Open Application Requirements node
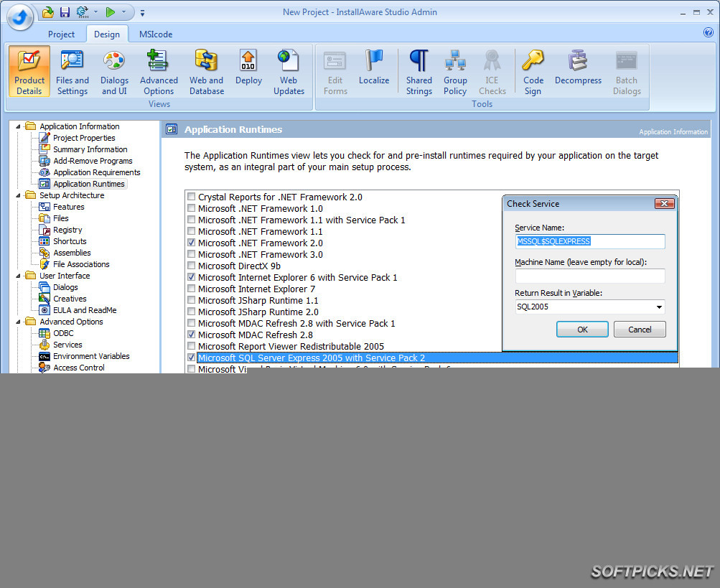 click(x=96, y=172)
